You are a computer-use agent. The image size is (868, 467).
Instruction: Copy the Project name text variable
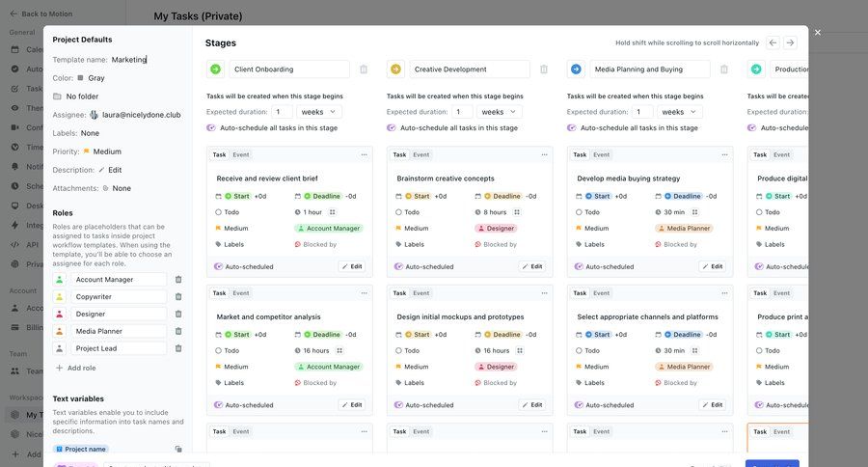[178, 450]
